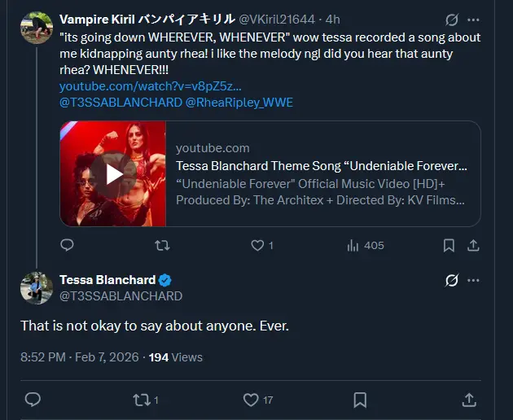Like Vampire Kiril's tweet with 1 like

(x=257, y=244)
